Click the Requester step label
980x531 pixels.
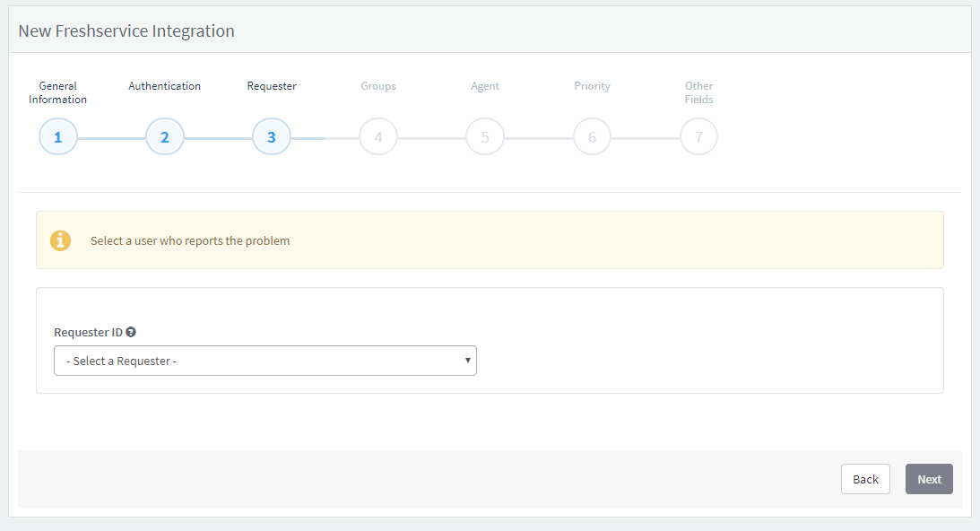coord(272,86)
